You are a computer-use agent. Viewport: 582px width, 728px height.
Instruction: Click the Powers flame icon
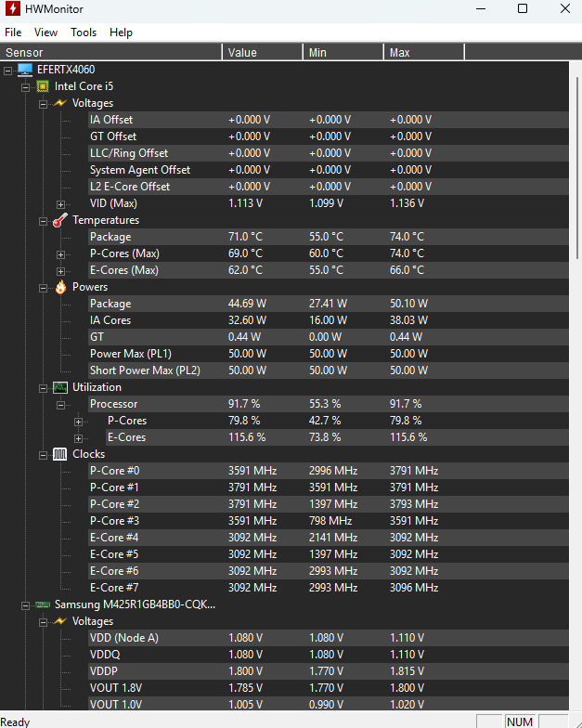tap(61, 287)
